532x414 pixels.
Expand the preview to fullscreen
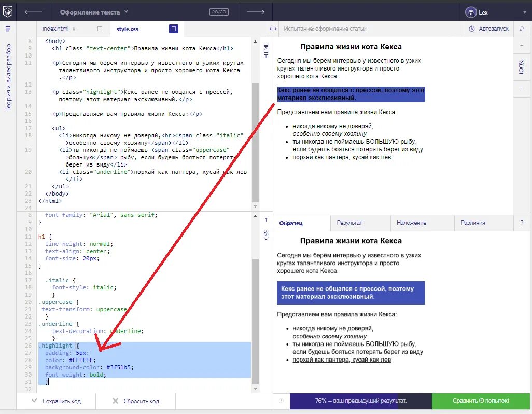coord(522,29)
